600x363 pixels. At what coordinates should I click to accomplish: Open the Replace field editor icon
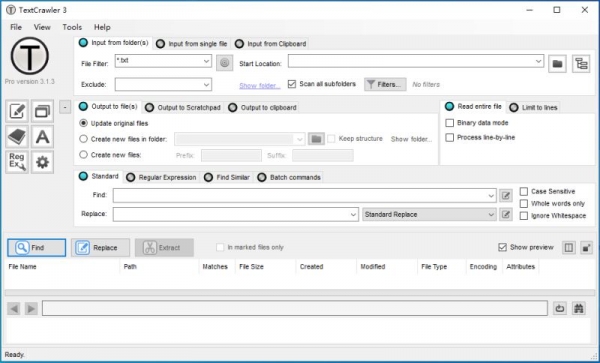click(505, 215)
